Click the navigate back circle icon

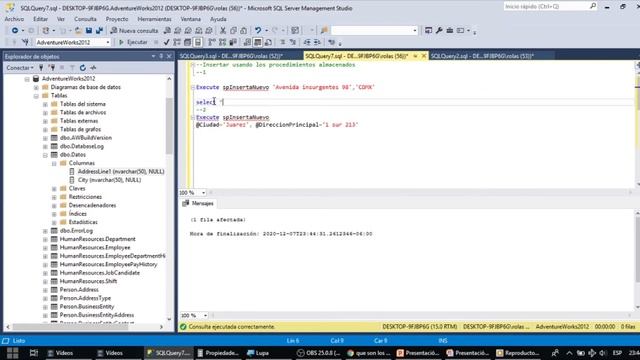click(15, 31)
